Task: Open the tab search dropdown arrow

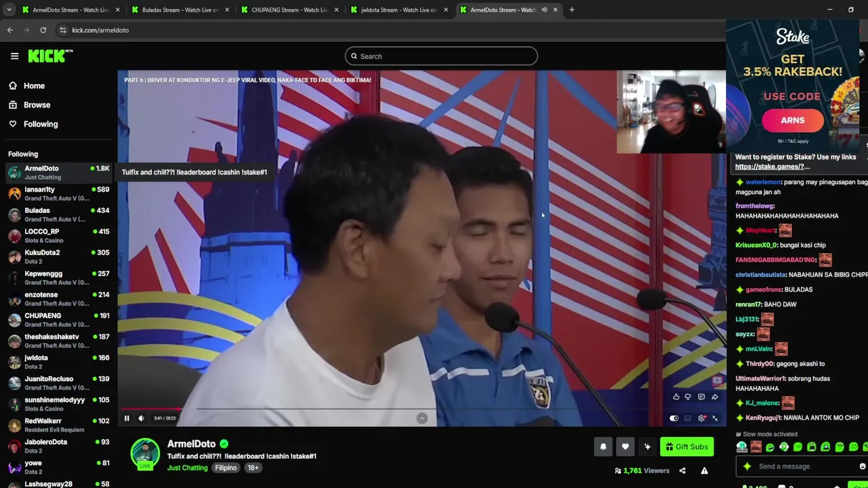Action: tap(9, 10)
